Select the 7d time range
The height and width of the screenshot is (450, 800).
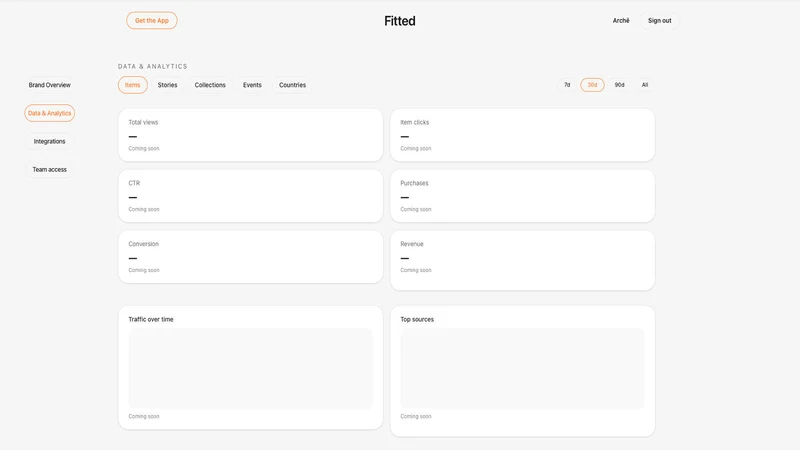pyautogui.click(x=567, y=85)
